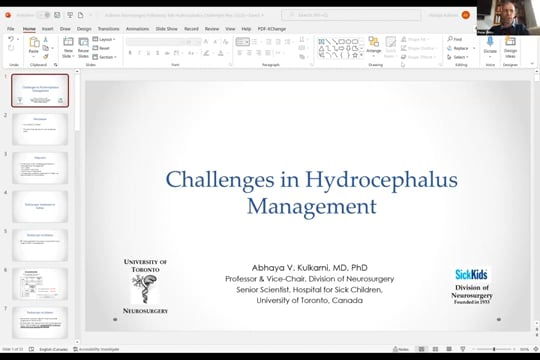This screenshot has height=360, width=540.
Task: Adjust the zoom slider handle
Action: (494, 349)
